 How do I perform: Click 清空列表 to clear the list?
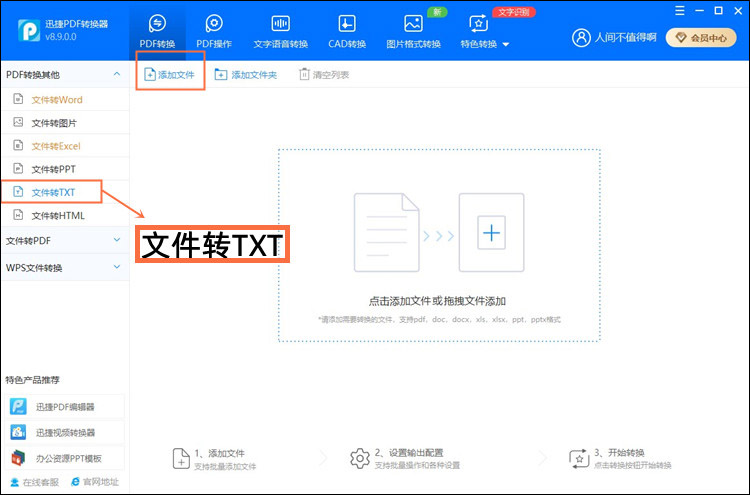click(x=323, y=75)
